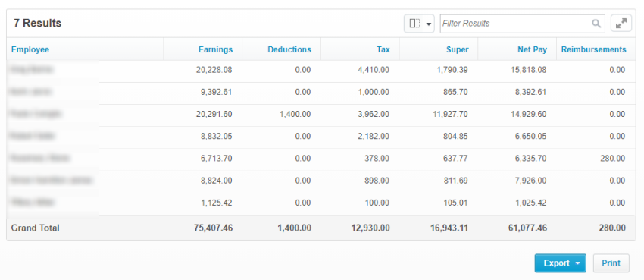This screenshot has height=280, width=644.
Task: Click the magnifier search icon
Action: click(x=596, y=24)
